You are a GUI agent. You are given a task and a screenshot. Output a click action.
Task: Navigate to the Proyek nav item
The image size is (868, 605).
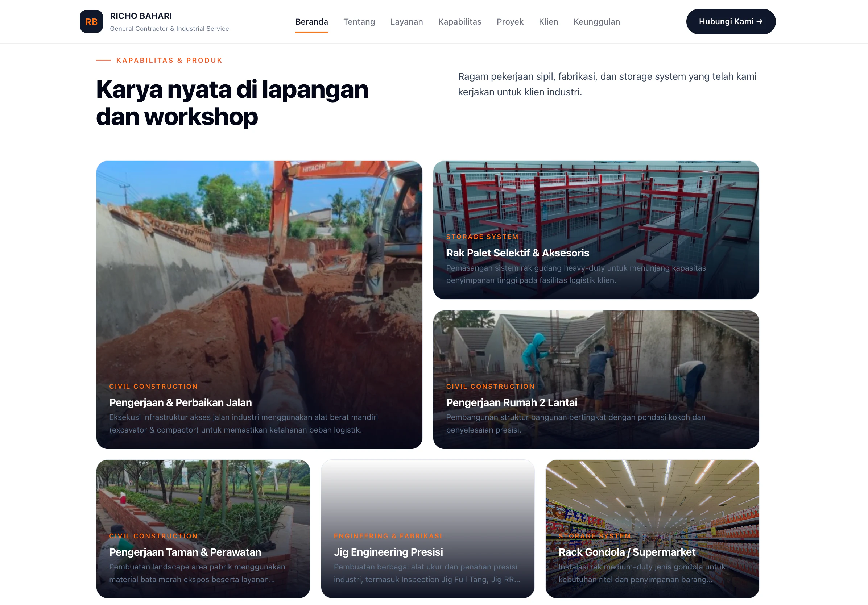510,21
